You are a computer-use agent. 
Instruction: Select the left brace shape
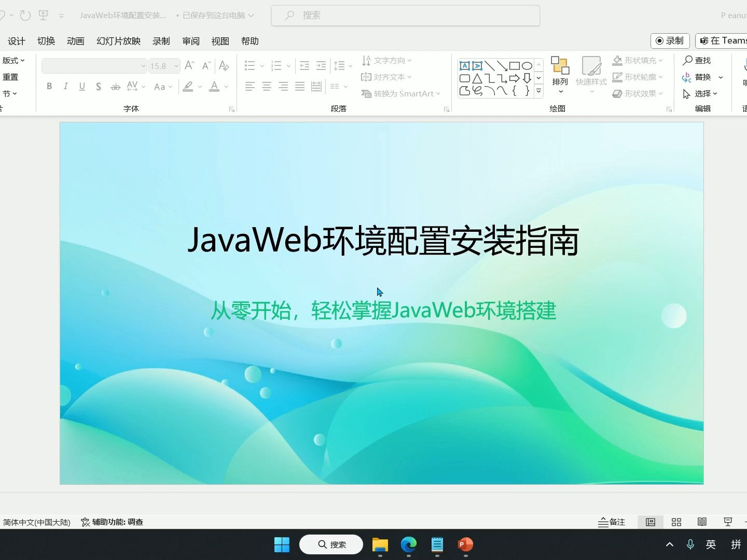pos(515,91)
